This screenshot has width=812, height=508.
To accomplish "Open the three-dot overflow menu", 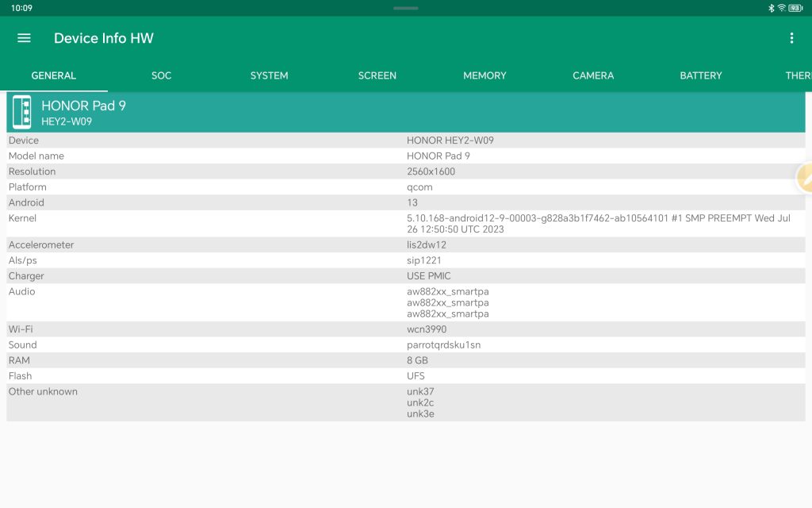I will click(x=791, y=38).
